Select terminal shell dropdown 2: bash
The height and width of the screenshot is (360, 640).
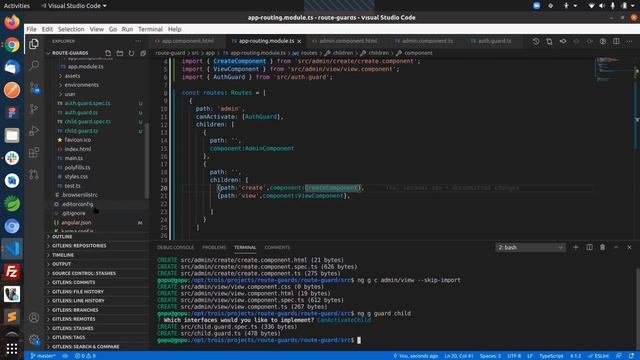click(530, 247)
